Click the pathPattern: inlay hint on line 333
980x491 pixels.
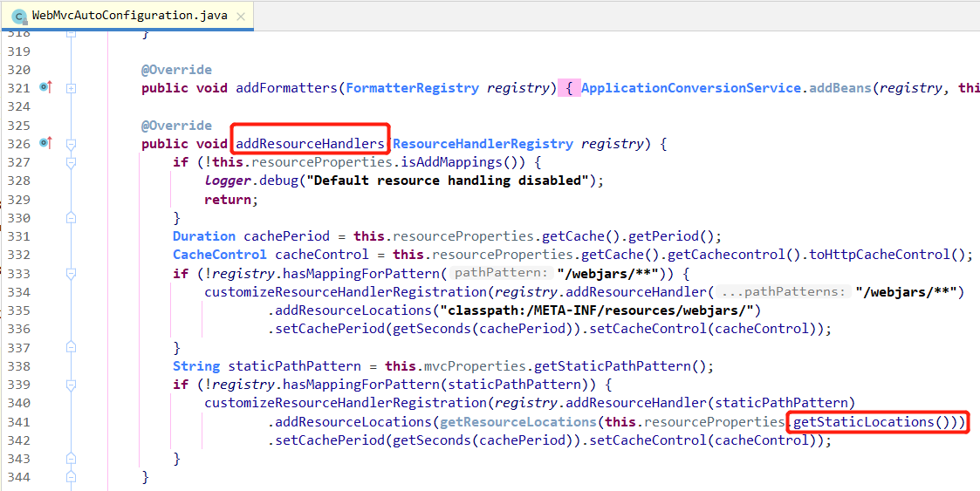point(503,274)
